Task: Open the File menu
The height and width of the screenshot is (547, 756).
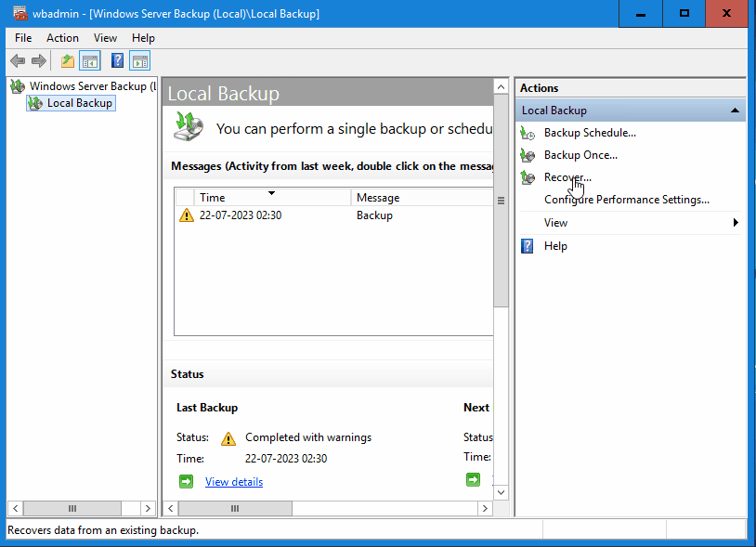Action: click(x=22, y=37)
